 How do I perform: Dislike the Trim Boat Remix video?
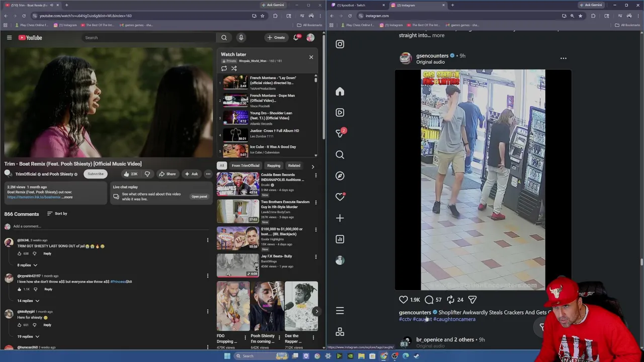[147, 174]
